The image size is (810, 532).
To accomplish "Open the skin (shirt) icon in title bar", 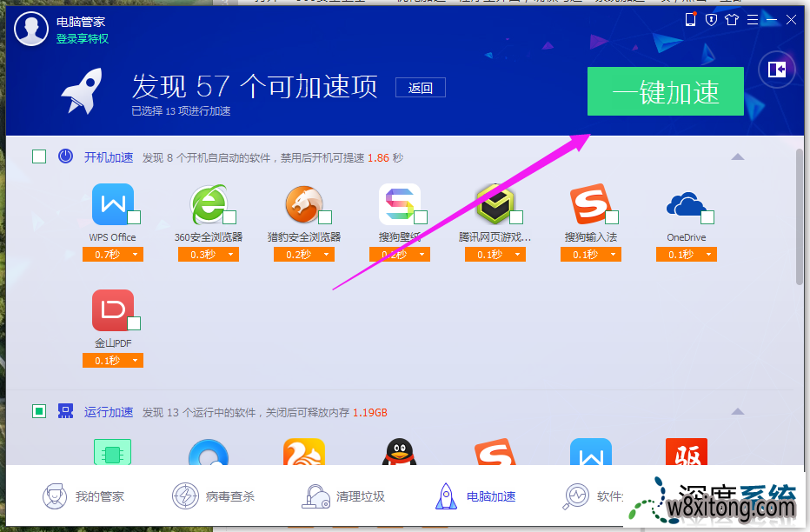I will pyautogui.click(x=730, y=19).
